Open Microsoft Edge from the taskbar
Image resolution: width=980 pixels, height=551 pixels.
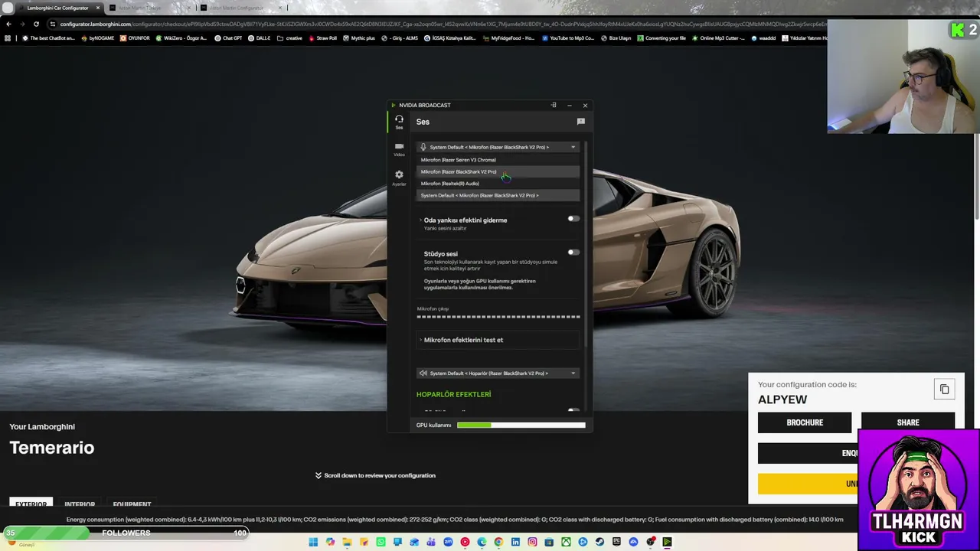click(482, 542)
